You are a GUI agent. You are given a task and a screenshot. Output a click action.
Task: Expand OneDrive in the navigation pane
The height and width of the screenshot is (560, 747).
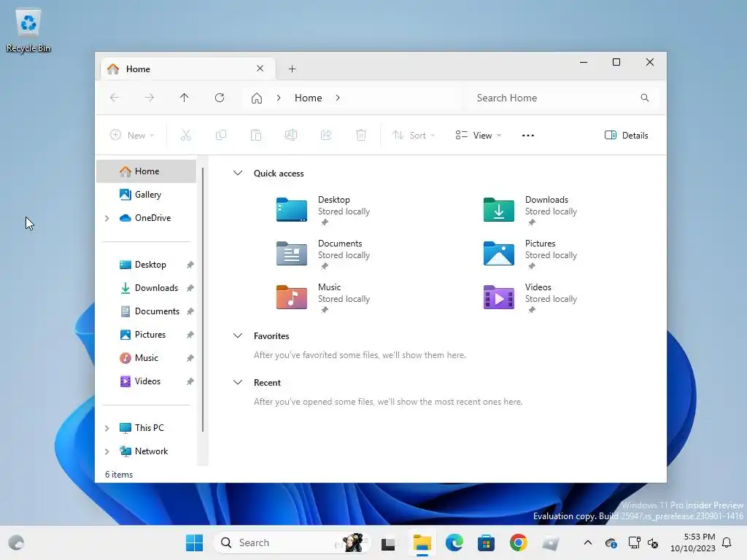(107, 218)
